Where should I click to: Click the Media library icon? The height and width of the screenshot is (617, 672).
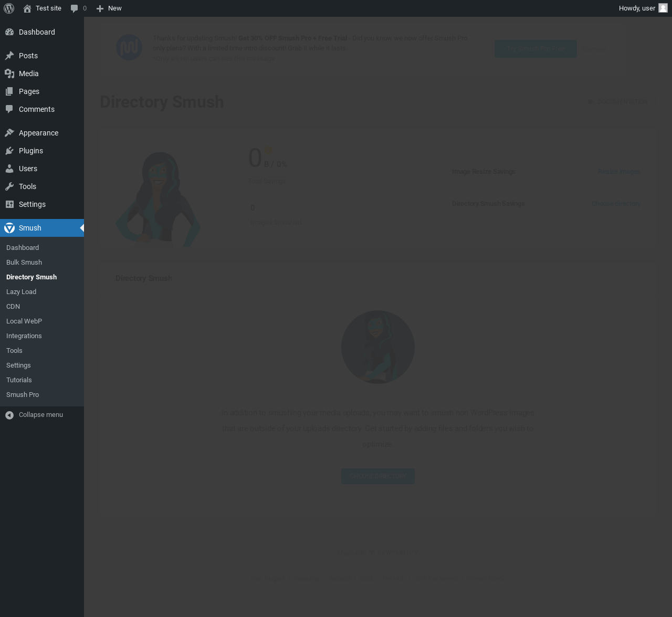(x=9, y=74)
